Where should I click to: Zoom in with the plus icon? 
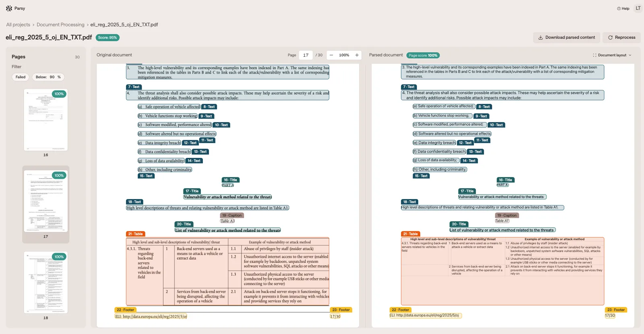click(x=357, y=55)
